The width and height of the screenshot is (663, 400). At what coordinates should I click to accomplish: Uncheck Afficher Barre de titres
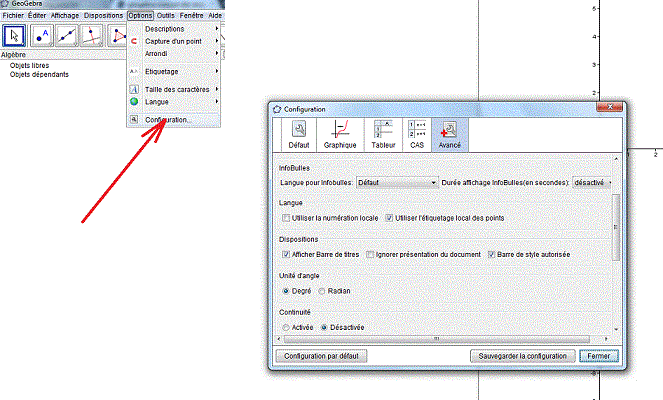(287, 254)
